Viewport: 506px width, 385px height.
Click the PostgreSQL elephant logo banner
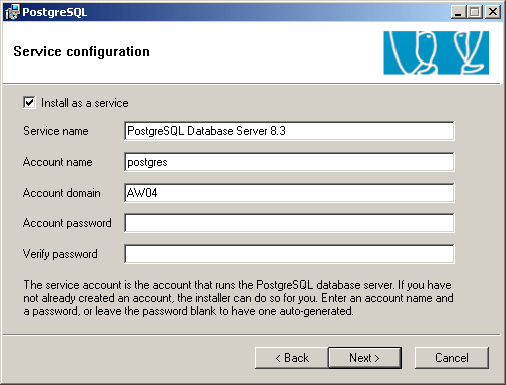point(436,53)
